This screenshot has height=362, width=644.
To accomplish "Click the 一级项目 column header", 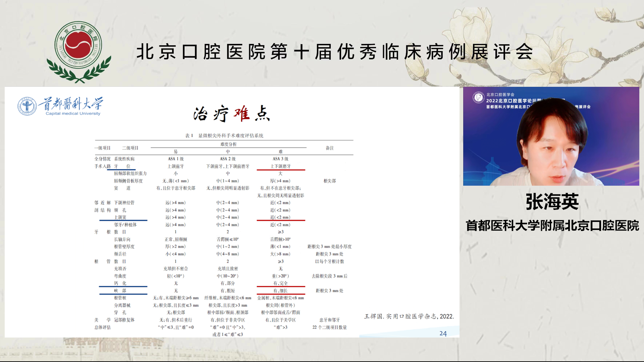I will click(x=102, y=148).
